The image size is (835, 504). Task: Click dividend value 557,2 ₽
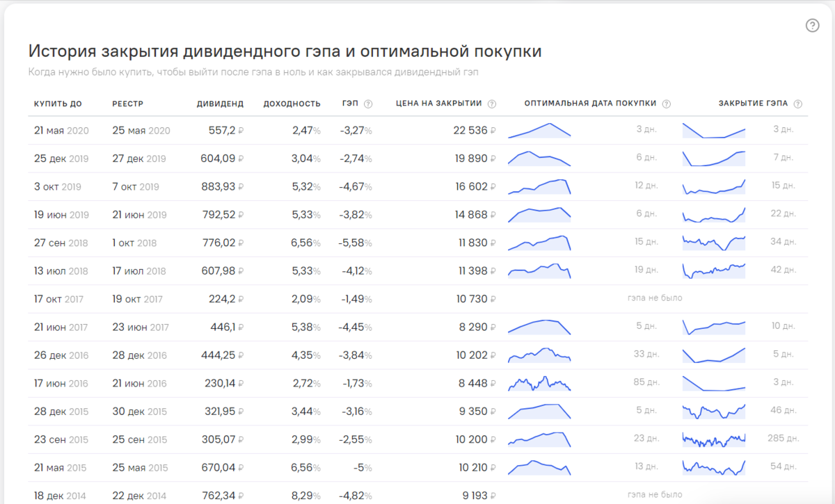click(x=226, y=131)
